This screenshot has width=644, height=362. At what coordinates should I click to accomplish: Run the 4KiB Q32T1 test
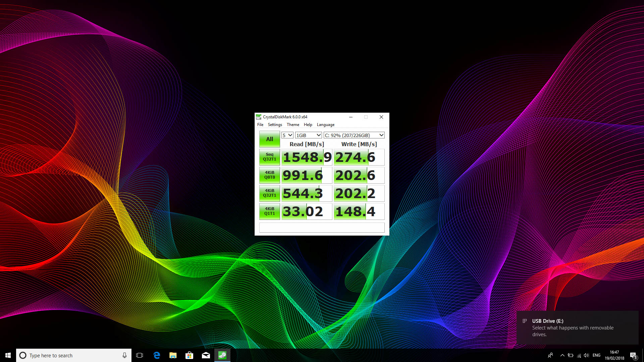[x=269, y=193]
